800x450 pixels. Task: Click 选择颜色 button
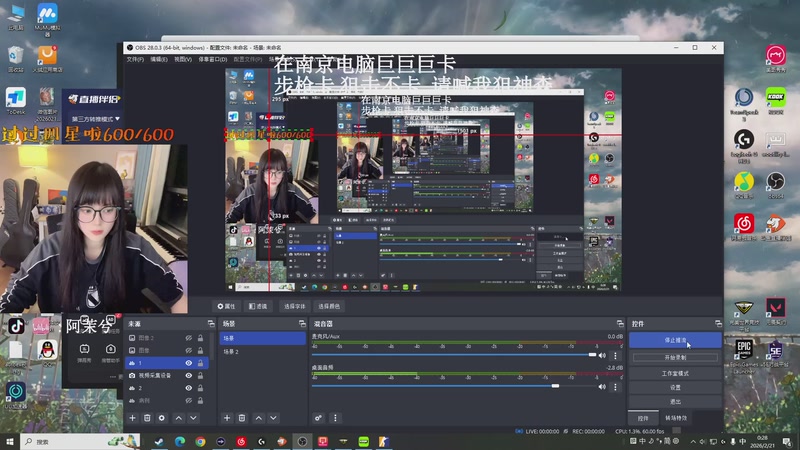coord(329,306)
